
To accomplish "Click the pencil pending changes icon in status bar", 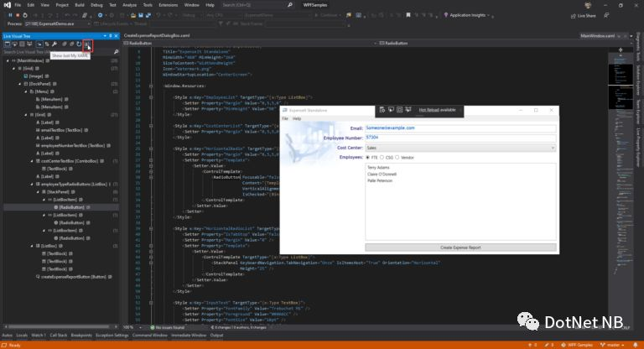I will (547, 345).
